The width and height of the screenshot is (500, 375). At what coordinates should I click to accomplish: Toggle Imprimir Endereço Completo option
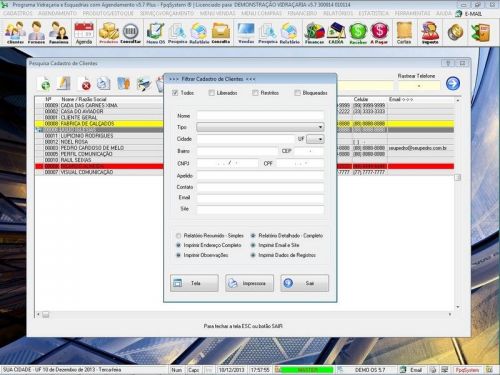pos(179,245)
